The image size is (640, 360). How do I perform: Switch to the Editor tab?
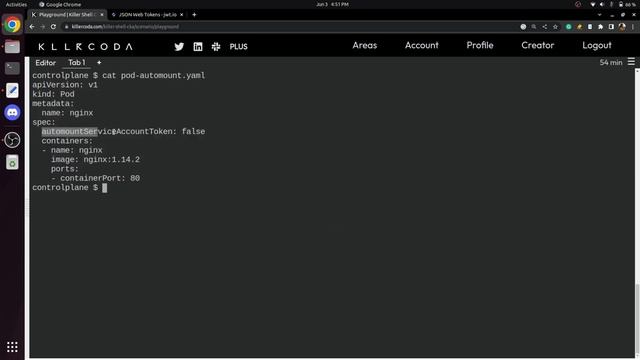(x=45, y=63)
